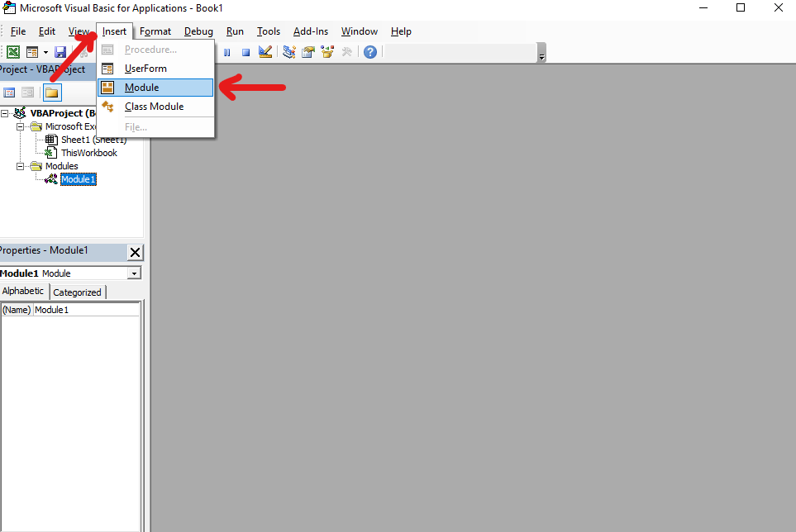This screenshot has height=532, width=796.
Task: Select Class Module in Insert menu
Action: click(154, 107)
